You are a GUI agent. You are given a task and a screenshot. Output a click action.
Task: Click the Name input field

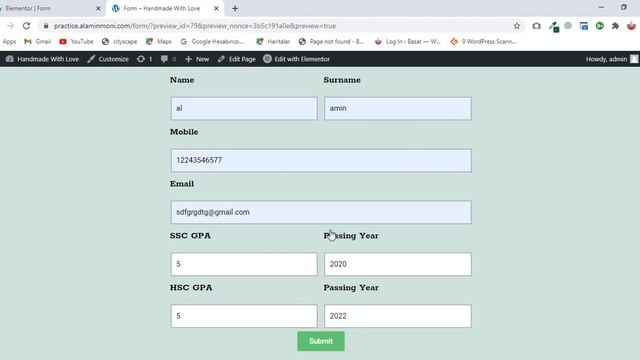(244, 108)
